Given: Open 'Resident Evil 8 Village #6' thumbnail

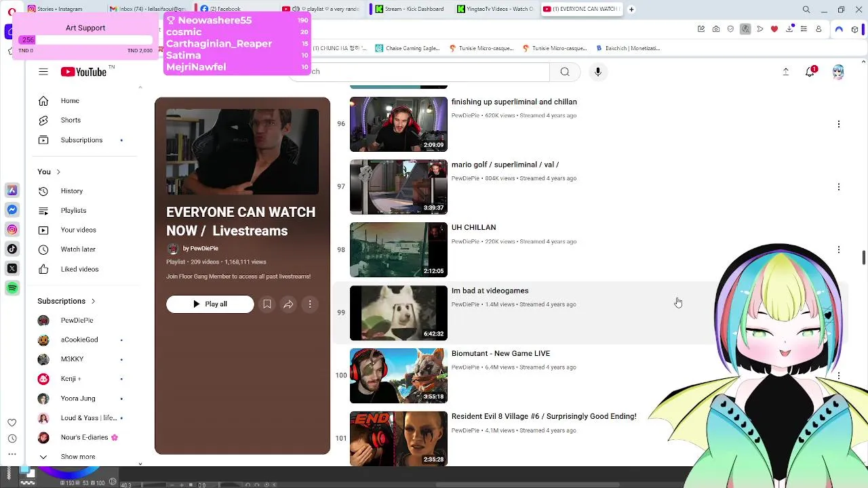Looking at the screenshot, I should [399, 439].
